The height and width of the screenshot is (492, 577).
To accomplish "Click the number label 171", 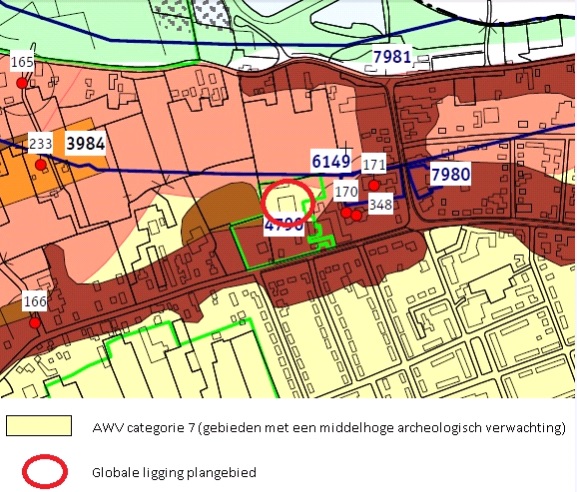I will coord(374,164).
